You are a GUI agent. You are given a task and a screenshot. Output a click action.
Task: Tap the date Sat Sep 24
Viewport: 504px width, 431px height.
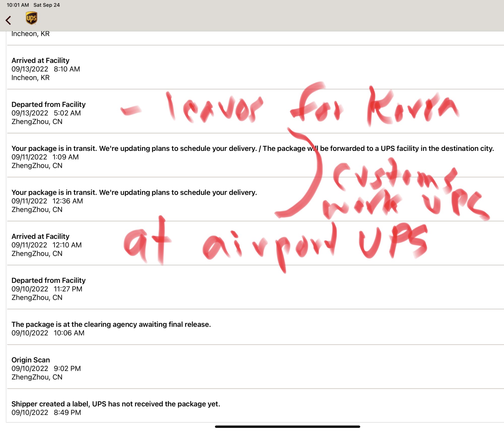(47, 5)
